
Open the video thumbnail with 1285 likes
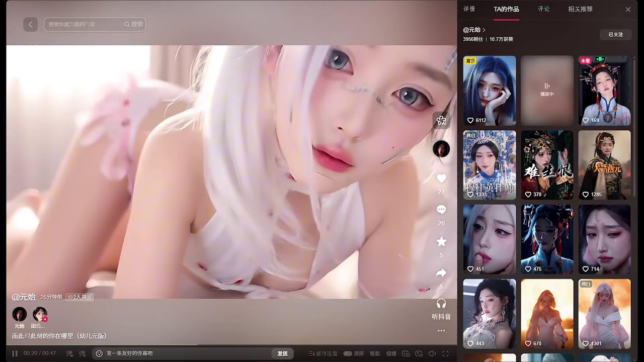pyautogui.click(x=604, y=165)
